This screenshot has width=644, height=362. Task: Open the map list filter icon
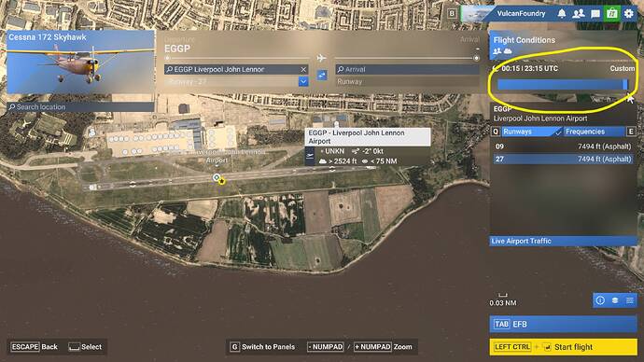coord(630,300)
